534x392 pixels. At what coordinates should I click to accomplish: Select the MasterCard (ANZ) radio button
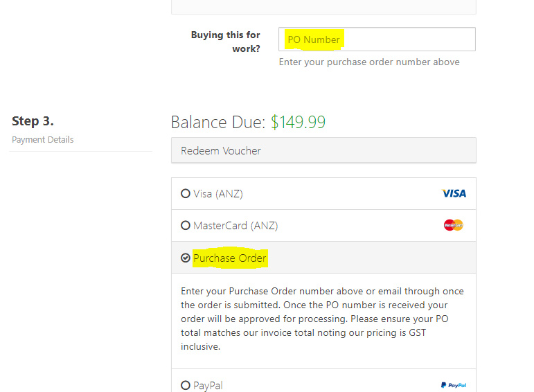(185, 226)
